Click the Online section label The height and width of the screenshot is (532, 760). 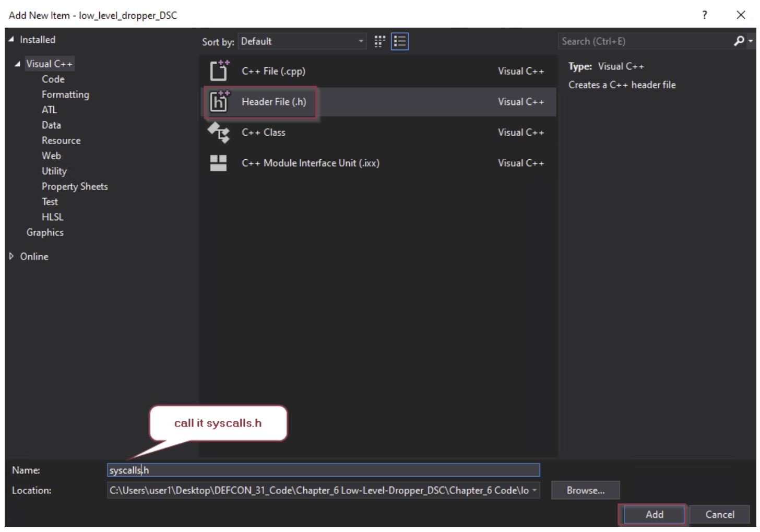(34, 256)
